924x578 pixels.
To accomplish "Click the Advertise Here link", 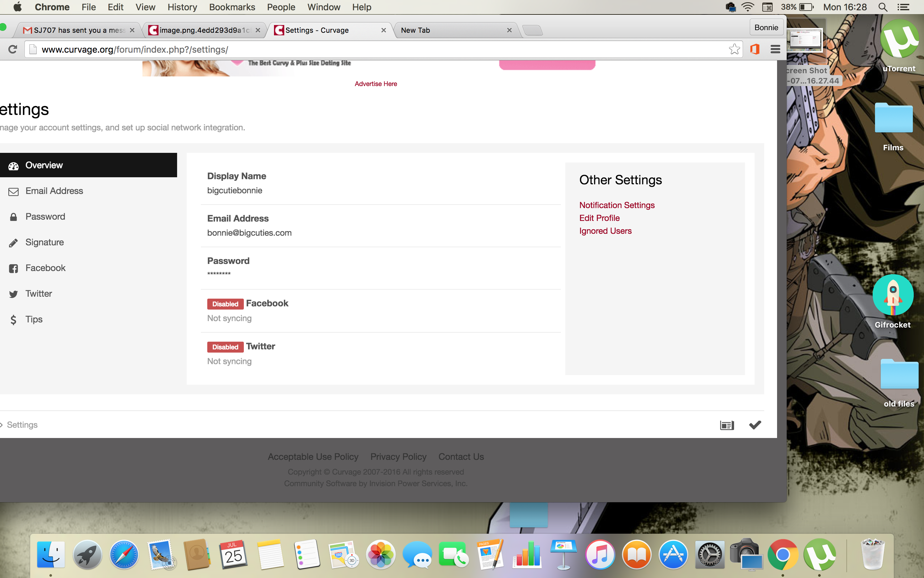I will pyautogui.click(x=376, y=84).
